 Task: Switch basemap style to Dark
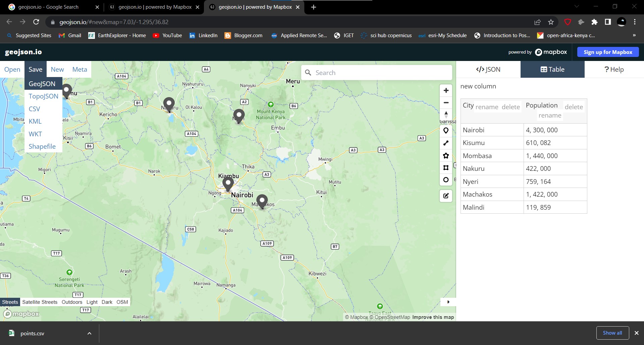107,302
